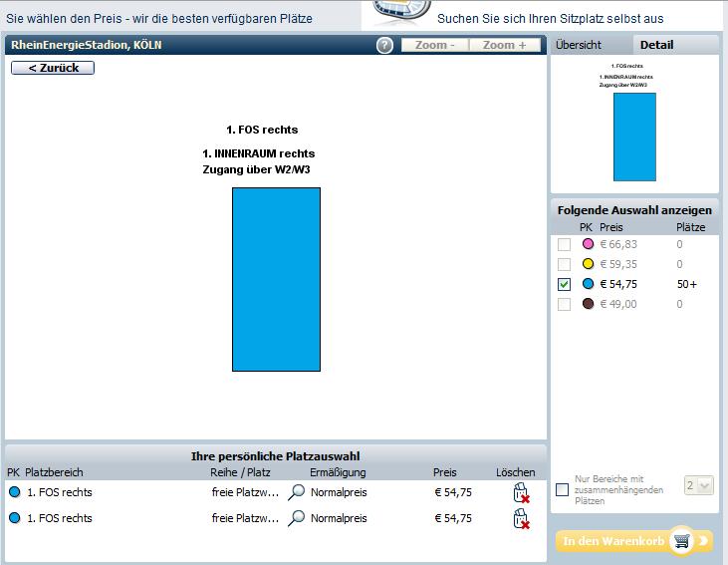Enable the € 66,83 price category checkbox
The height and width of the screenshot is (565, 728).
(565, 244)
